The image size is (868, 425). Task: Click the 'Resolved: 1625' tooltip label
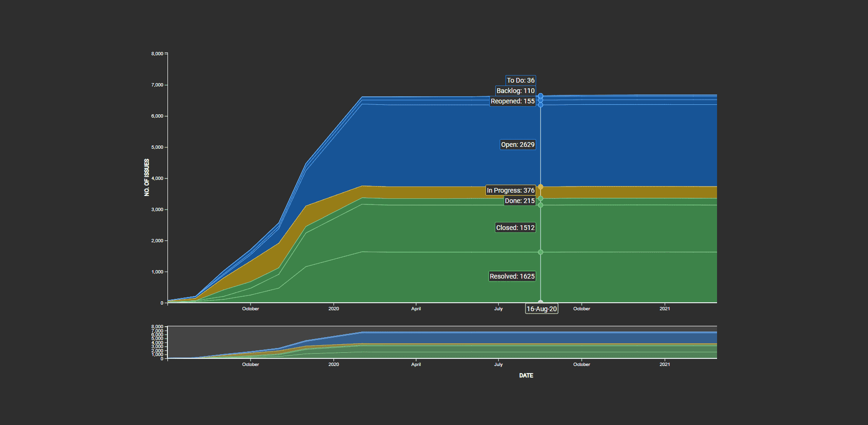[x=512, y=276]
